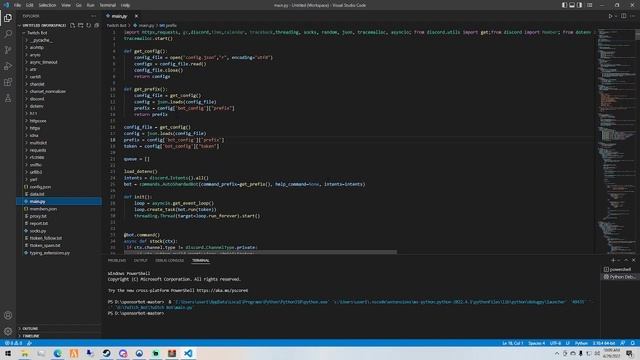
Task: Toggle the bottom panel layout icon
Action: click(572, 5)
